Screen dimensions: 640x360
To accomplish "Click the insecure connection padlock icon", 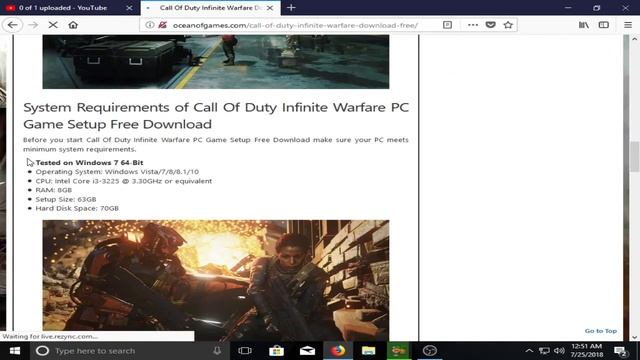I will (162, 25).
